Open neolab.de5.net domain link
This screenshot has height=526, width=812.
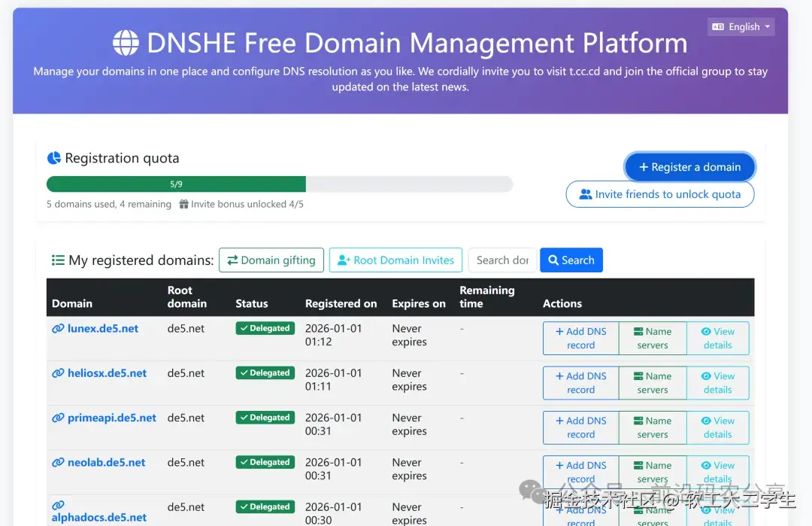pyautogui.click(x=107, y=462)
